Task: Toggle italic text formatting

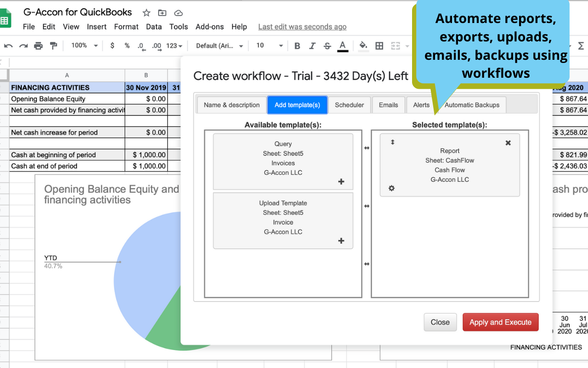Action: (x=312, y=46)
